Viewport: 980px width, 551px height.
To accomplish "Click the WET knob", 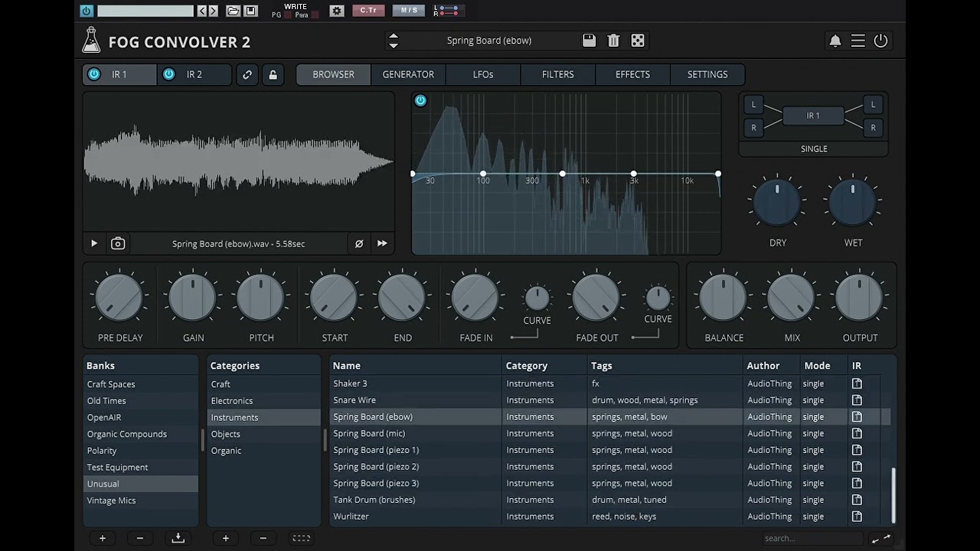I will click(x=853, y=203).
